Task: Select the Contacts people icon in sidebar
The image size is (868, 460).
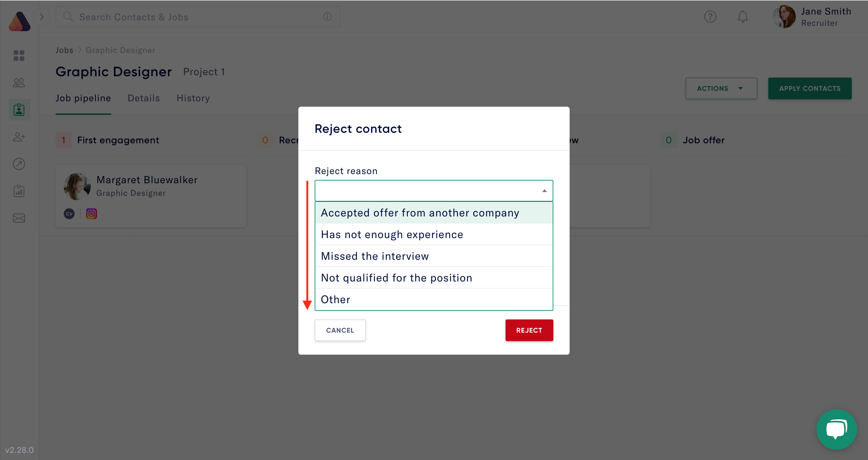Action: tap(19, 83)
